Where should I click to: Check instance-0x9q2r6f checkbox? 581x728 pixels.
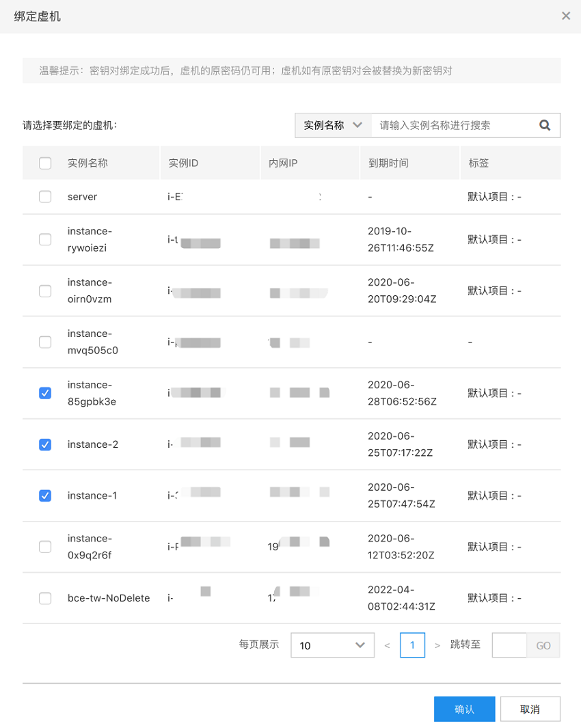[45, 547]
